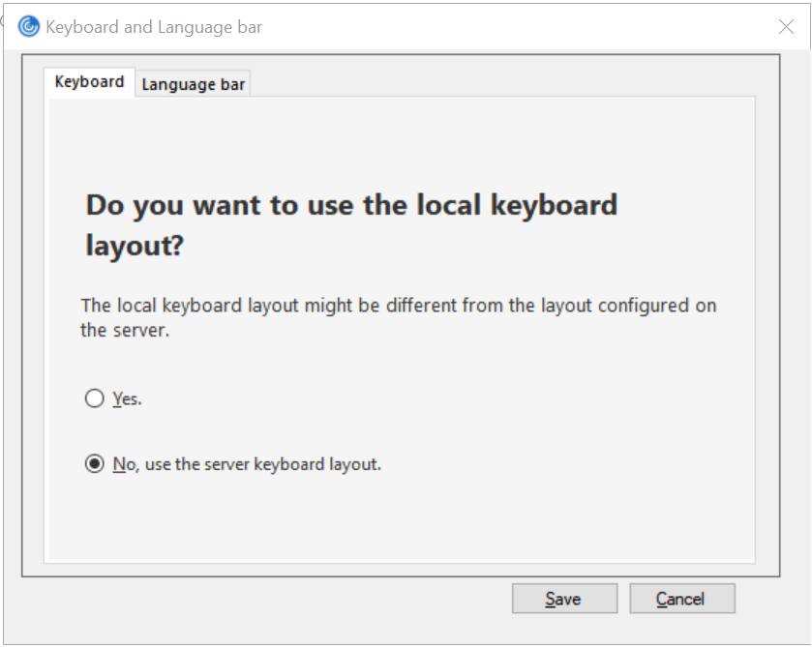
Task: Click the Citrix Workspace icon in title bar
Action: [x=30, y=27]
